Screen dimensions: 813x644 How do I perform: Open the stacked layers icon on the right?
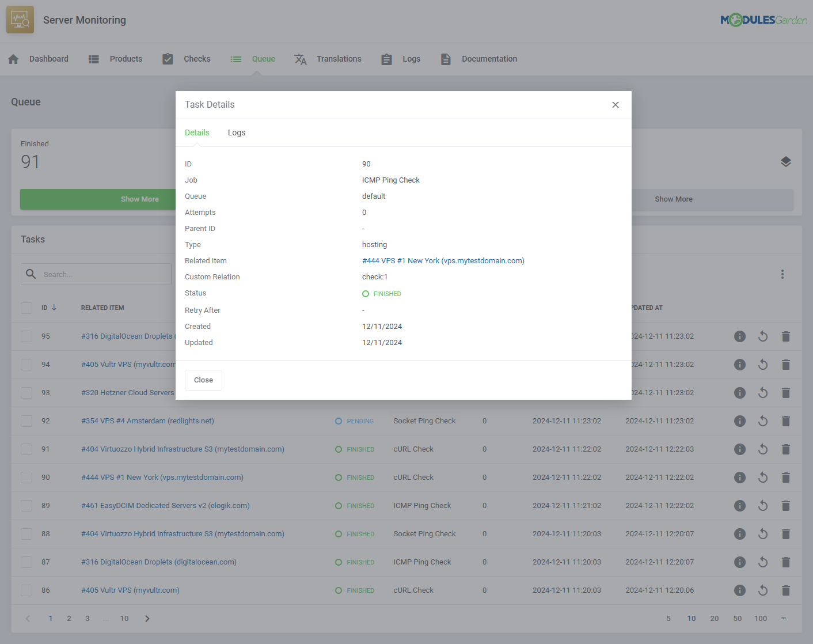click(786, 162)
